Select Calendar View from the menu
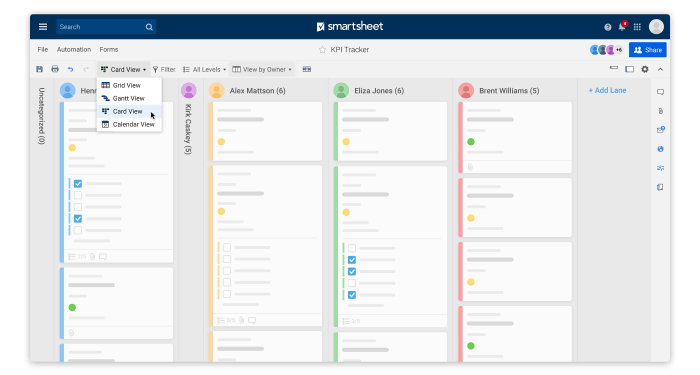Image resolution: width=700 pixels, height=375 pixels. pos(129,124)
